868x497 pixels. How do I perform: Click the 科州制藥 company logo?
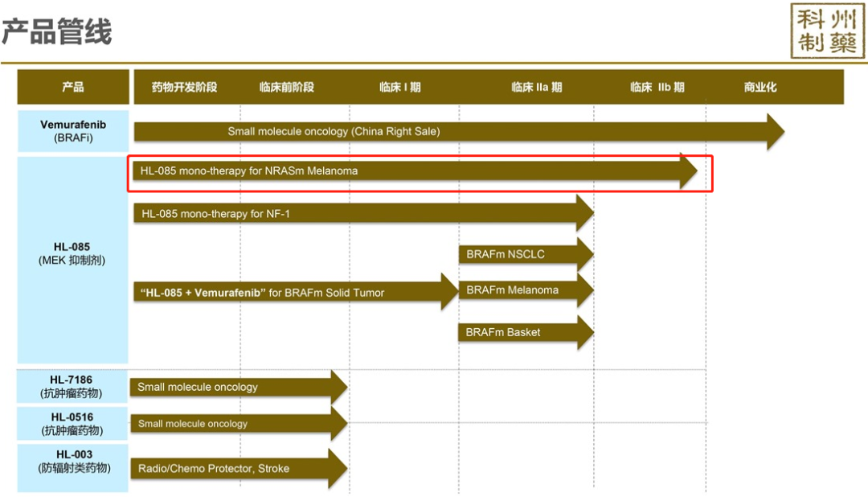[x=827, y=31]
